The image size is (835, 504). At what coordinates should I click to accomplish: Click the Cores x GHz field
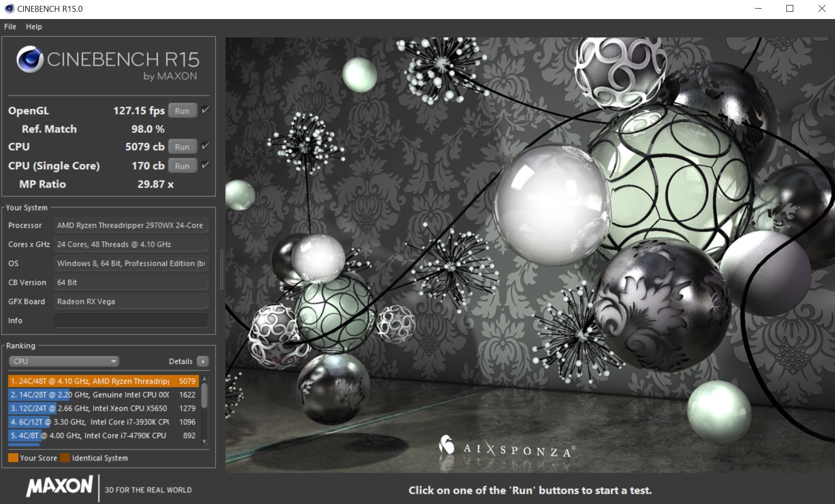pyautogui.click(x=131, y=244)
